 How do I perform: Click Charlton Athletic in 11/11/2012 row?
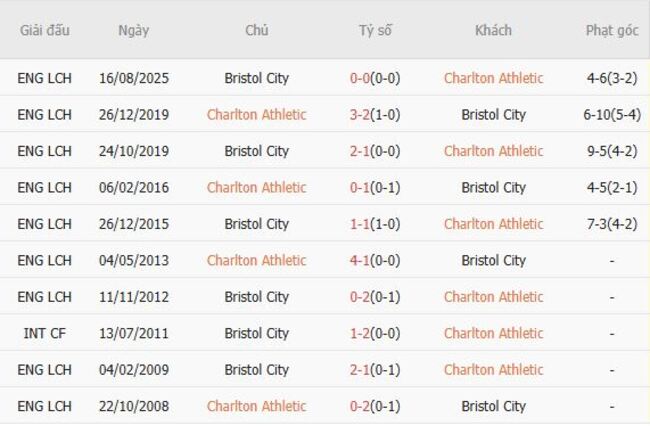(x=493, y=297)
